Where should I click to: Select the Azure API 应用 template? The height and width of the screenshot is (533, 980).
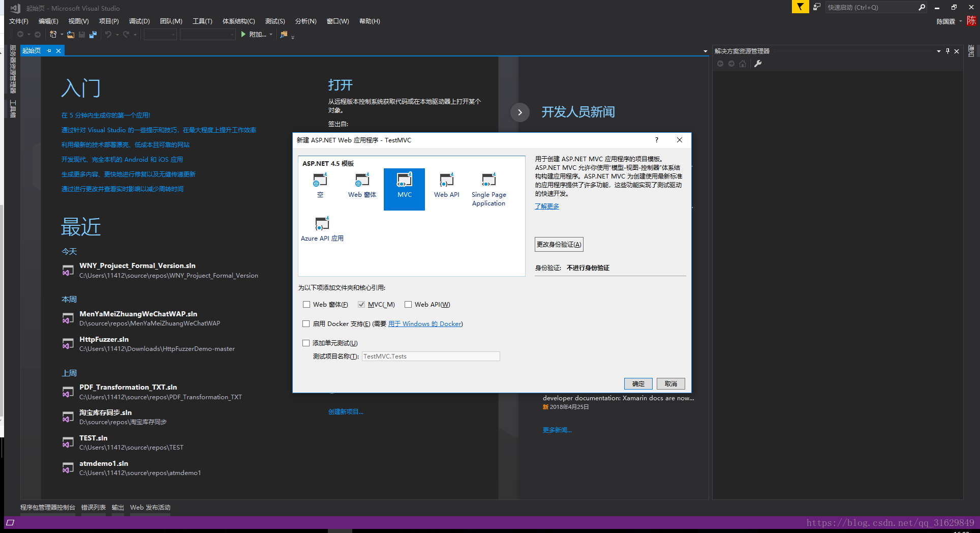click(322, 229)
